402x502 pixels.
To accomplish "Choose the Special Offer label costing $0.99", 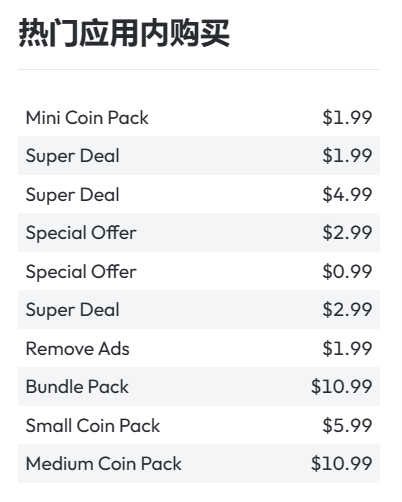I will point(81,272).
